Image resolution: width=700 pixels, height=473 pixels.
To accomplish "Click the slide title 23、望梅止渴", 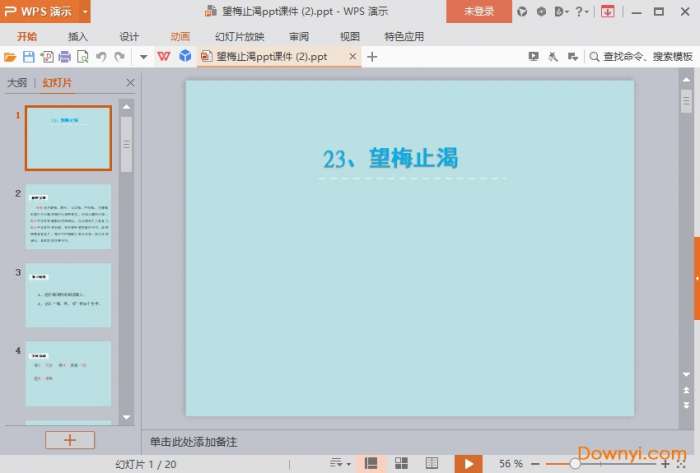I will coord(391,158).
